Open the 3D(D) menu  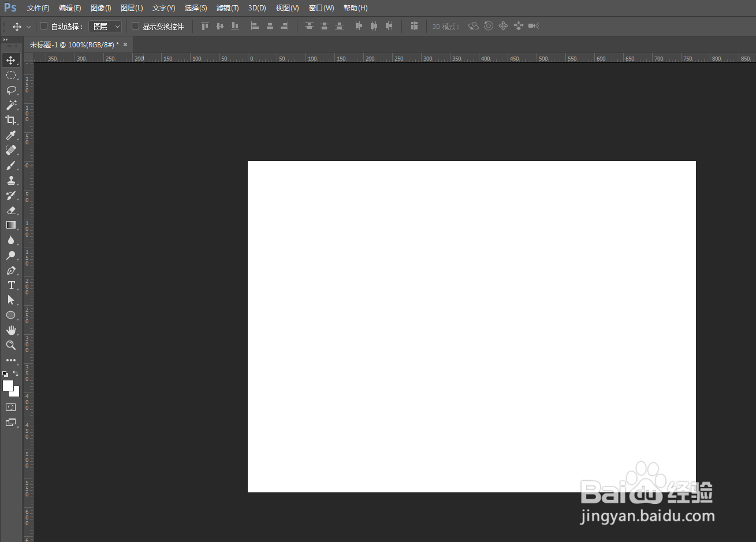point(257,8)
